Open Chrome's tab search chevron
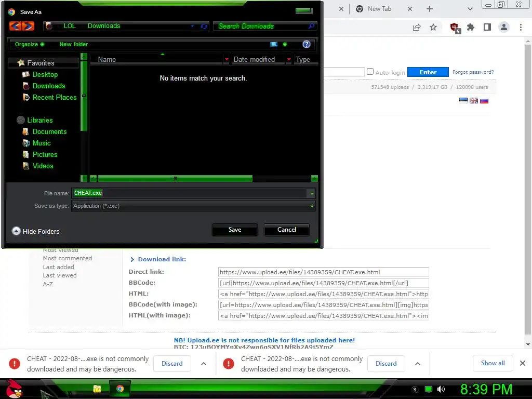This screenshot has width=532, height=399. pos(470,9)
